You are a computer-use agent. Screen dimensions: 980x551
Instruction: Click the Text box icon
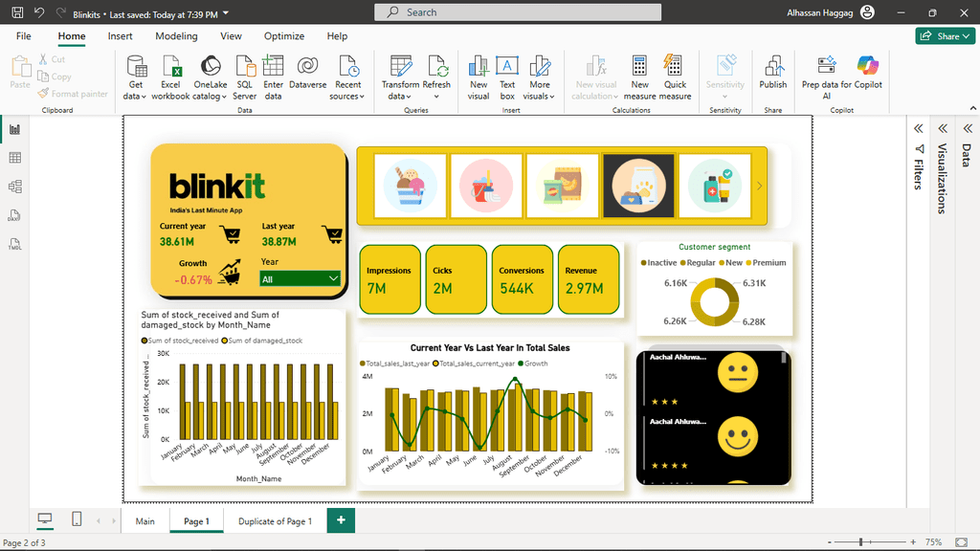click(x=507, y=77)
